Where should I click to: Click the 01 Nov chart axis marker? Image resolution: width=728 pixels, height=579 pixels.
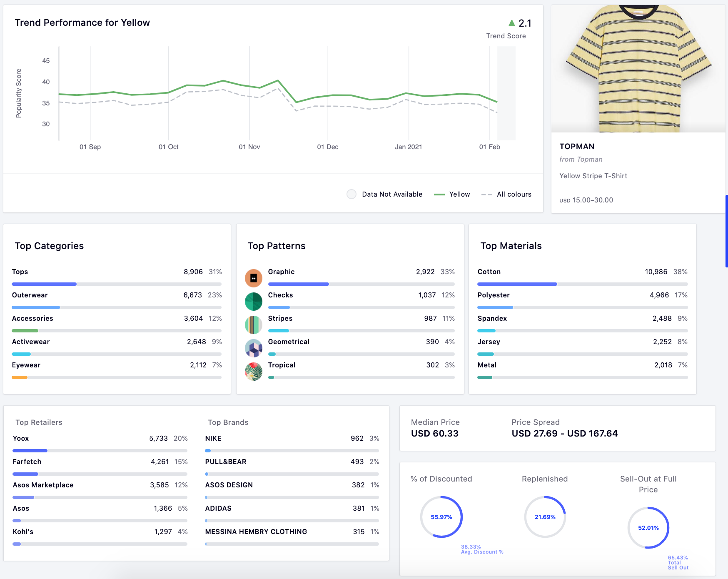click(x=249, y=147)
